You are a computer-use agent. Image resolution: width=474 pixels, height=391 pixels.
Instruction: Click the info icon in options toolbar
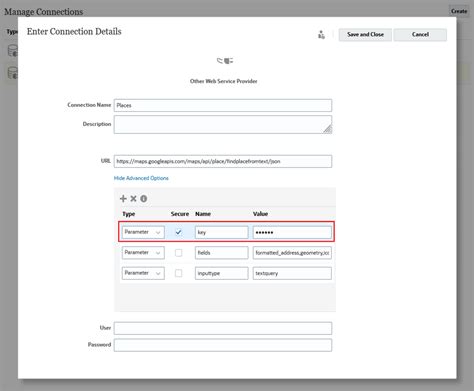[144, 199]
